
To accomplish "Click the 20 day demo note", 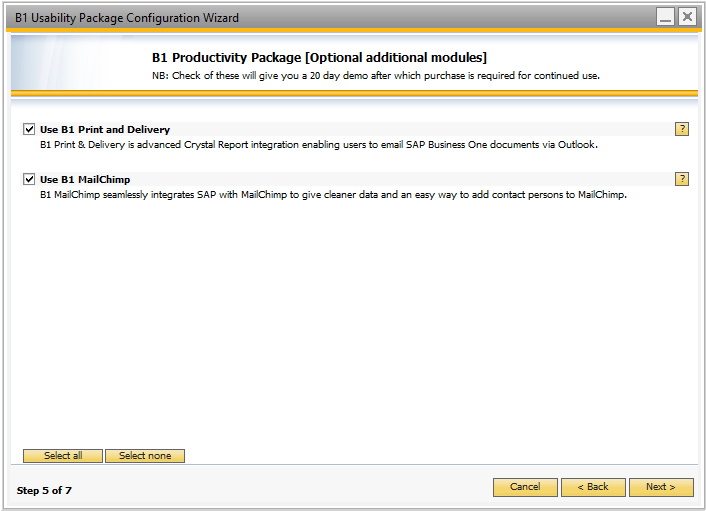I will 376,76.
